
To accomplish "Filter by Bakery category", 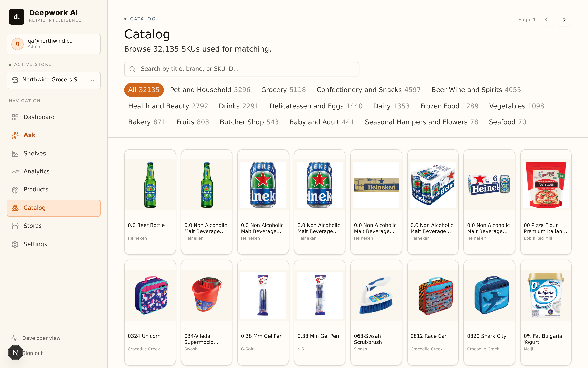I will (147, 122).
